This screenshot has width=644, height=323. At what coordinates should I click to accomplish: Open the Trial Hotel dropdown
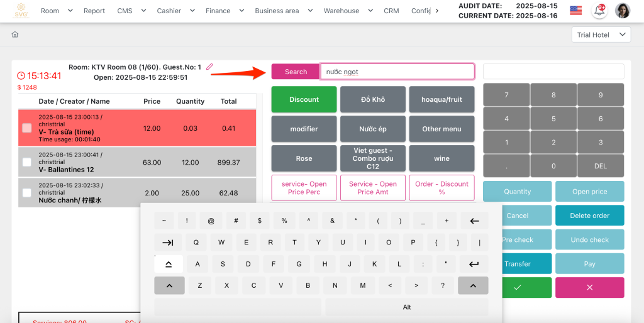601,35
